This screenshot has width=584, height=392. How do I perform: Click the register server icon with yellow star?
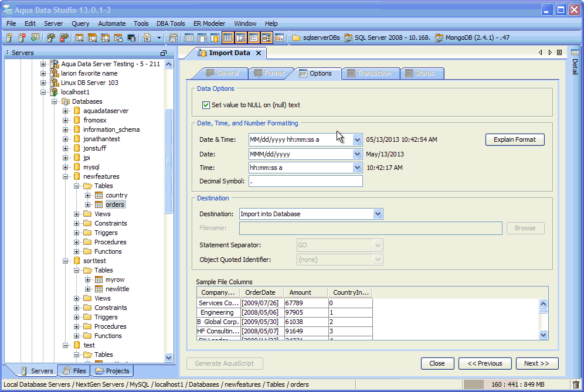click(x=10, y=38)
